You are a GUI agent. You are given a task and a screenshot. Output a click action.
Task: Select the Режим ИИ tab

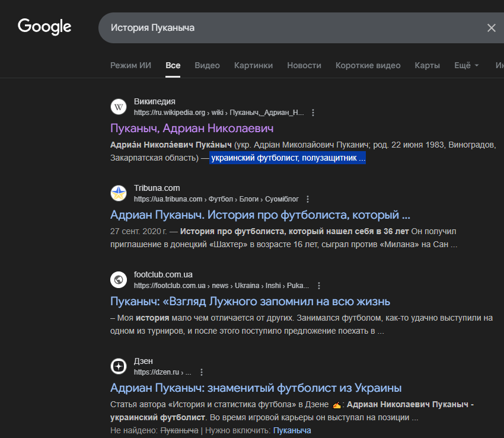pyautogui.click(x=130, y=65)
